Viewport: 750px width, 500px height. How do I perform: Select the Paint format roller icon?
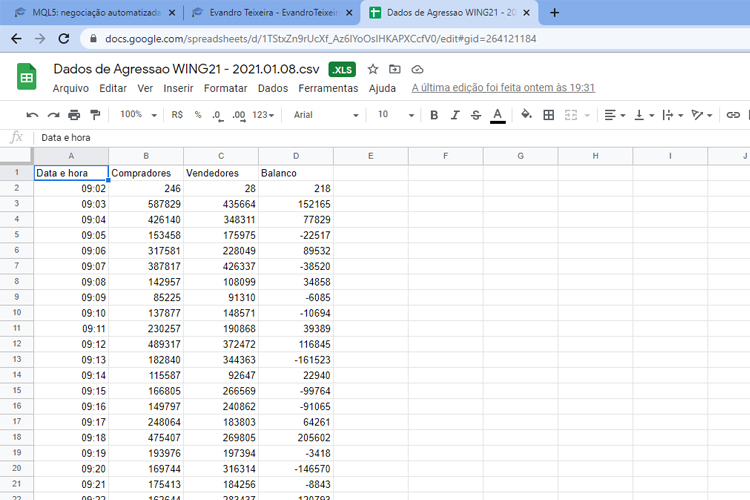[x=95, y=115]
